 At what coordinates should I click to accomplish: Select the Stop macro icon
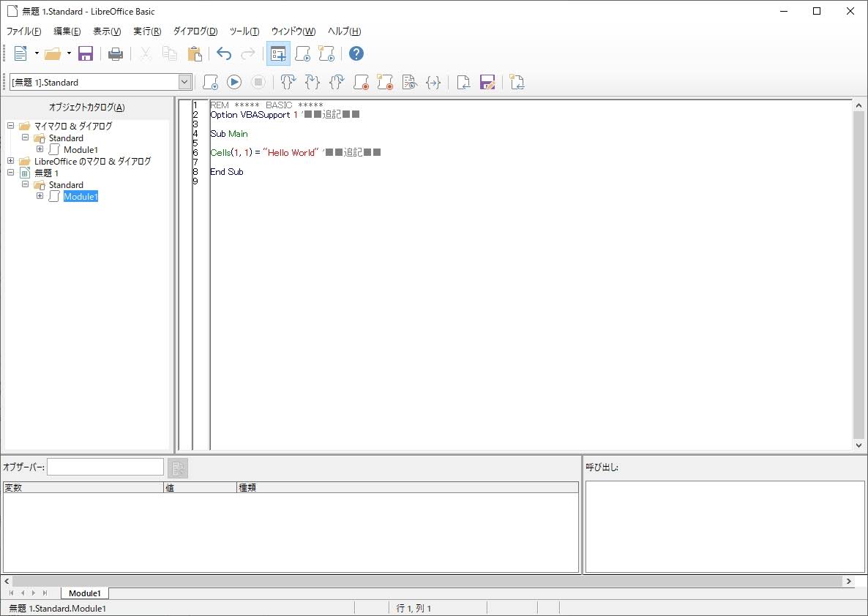(258, 82)
